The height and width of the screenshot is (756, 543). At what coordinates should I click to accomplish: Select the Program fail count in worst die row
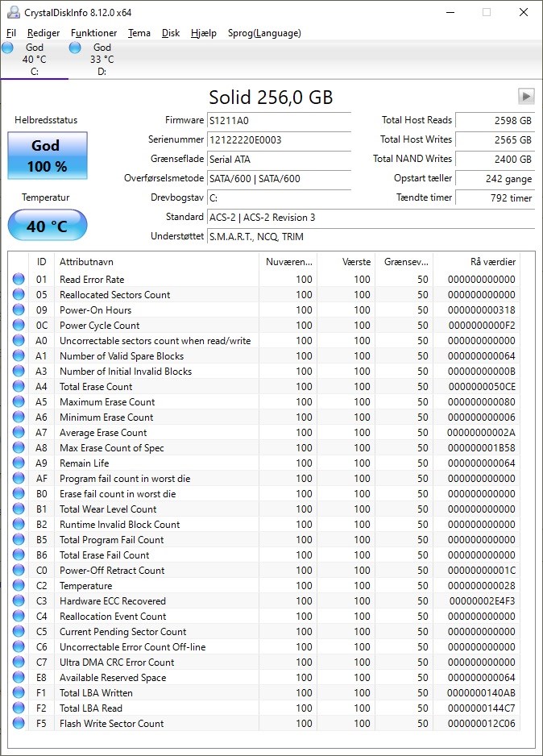[264, 478]
